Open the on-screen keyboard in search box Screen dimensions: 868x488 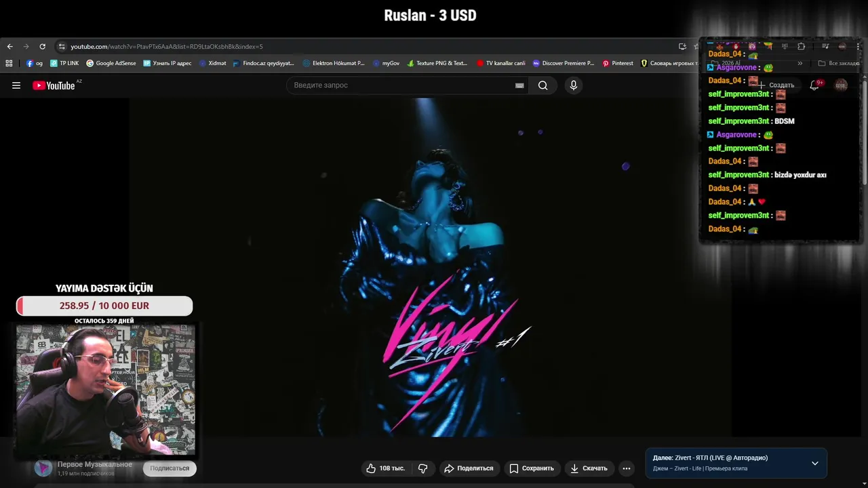tap(519, 85)
